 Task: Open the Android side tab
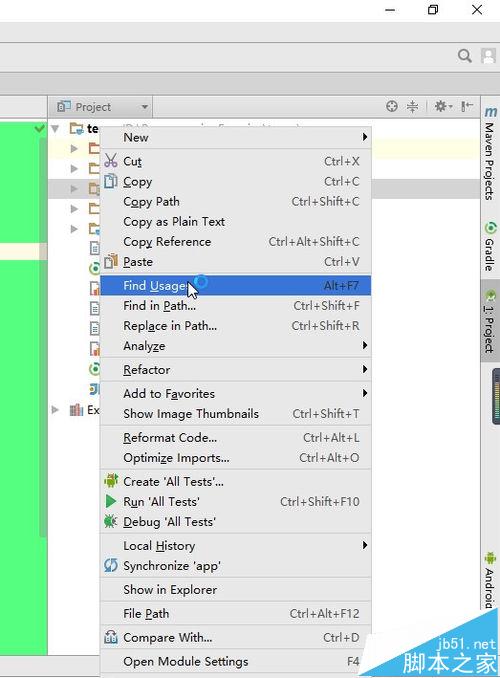[x=490, y=579]
